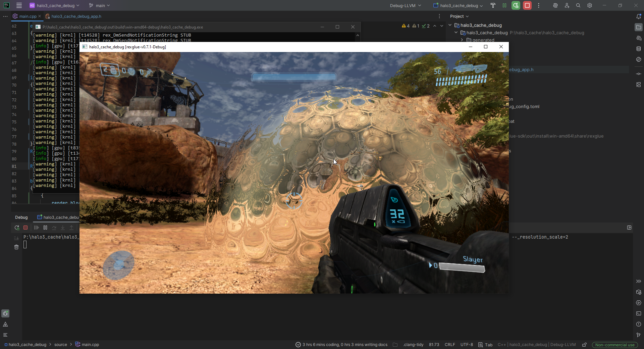Toggle read-only lock icon in the status bar

click(584, 345)
